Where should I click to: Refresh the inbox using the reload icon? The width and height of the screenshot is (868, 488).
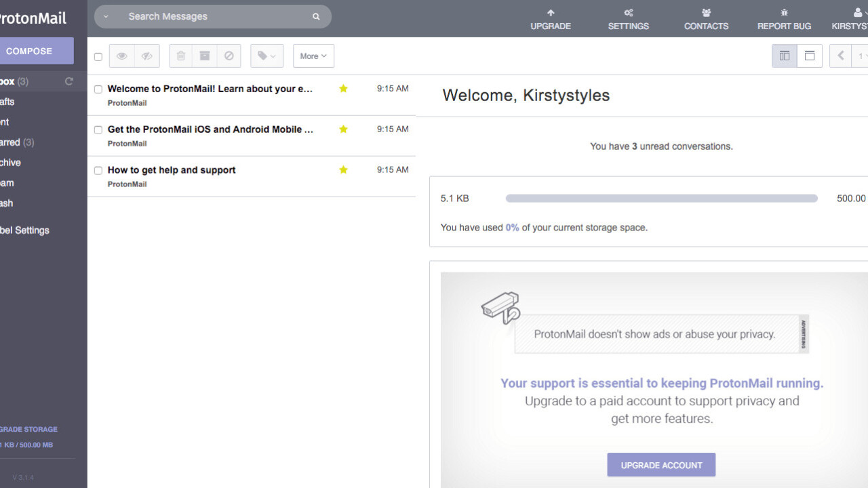[68, 81]
